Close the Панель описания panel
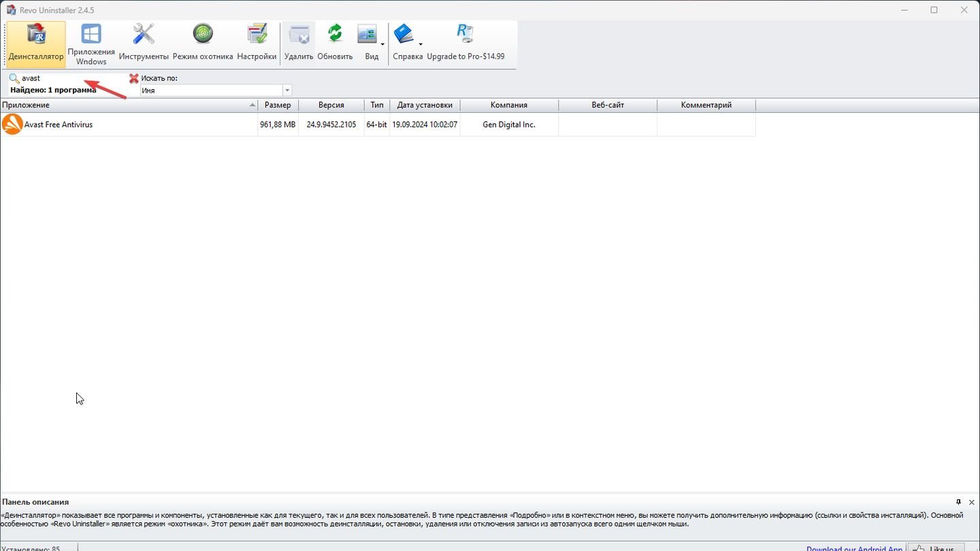 [x=971, y=502]
